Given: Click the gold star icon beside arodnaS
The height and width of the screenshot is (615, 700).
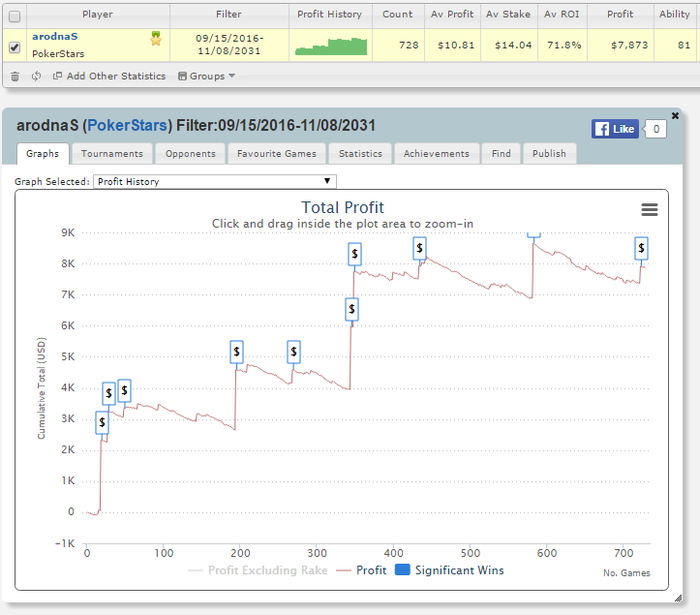Looking at the screenshot, I should (156, 39).
